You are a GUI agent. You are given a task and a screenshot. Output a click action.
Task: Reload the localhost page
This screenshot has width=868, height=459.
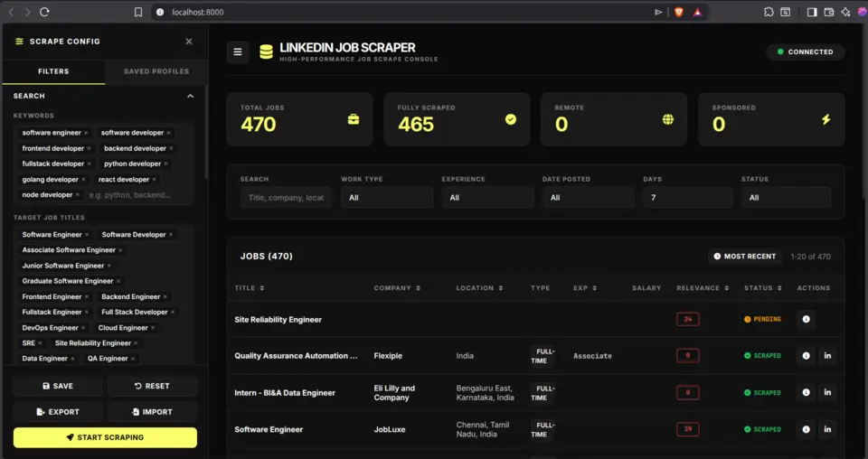click(x=44, y=12)
